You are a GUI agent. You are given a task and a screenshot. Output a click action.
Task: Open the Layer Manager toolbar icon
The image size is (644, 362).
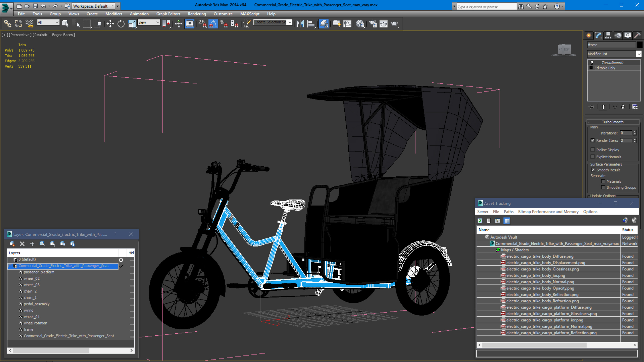(324, 24)
